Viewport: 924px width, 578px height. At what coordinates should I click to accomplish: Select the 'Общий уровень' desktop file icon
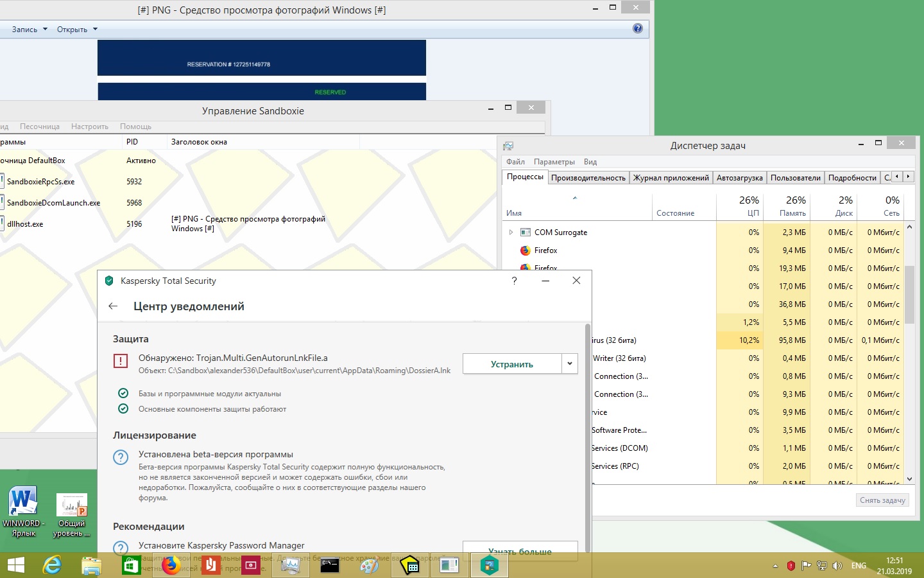(x=71, y=515)
